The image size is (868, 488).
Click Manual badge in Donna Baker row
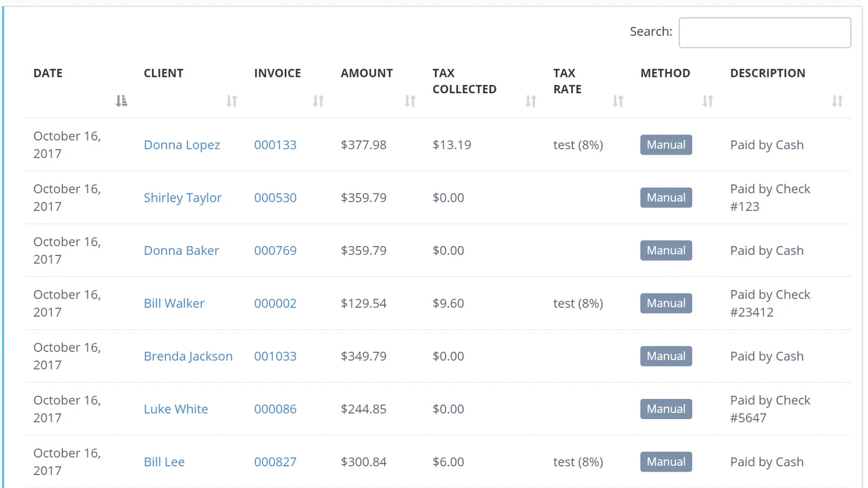[666, 251]
